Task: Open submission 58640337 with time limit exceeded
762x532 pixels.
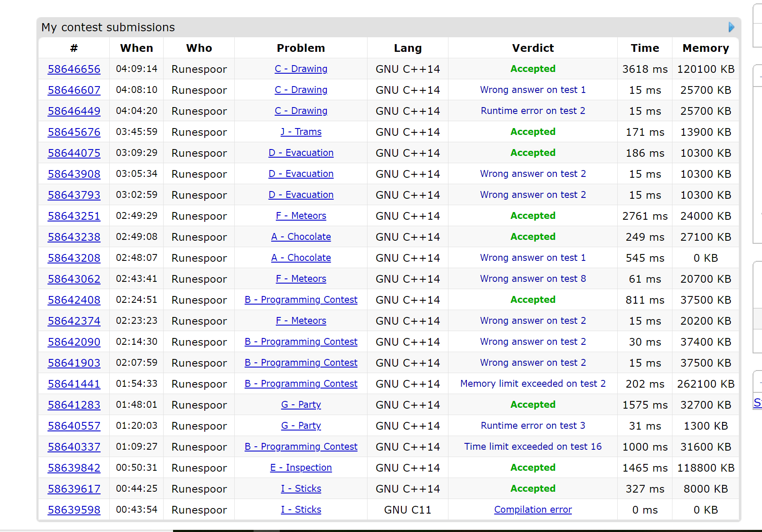Action: click(x=74, y=447)
